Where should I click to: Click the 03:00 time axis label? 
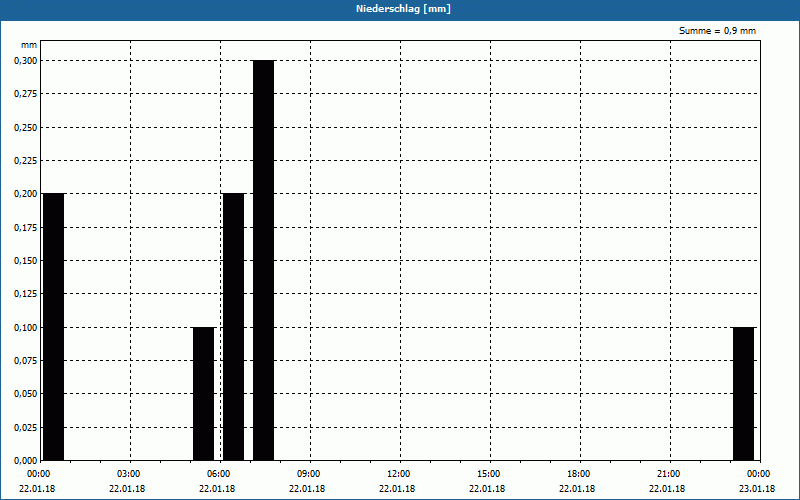[x=128, y=474]
